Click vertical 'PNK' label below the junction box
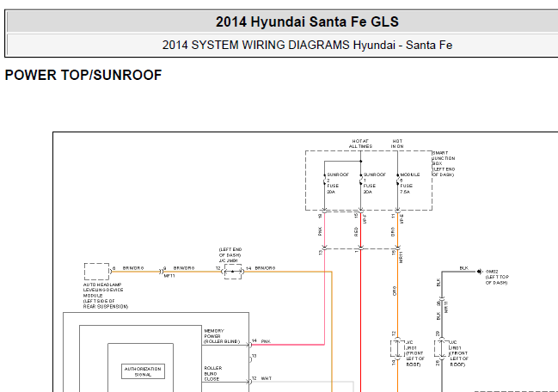 pyautogui.click(x=320, y=231)
